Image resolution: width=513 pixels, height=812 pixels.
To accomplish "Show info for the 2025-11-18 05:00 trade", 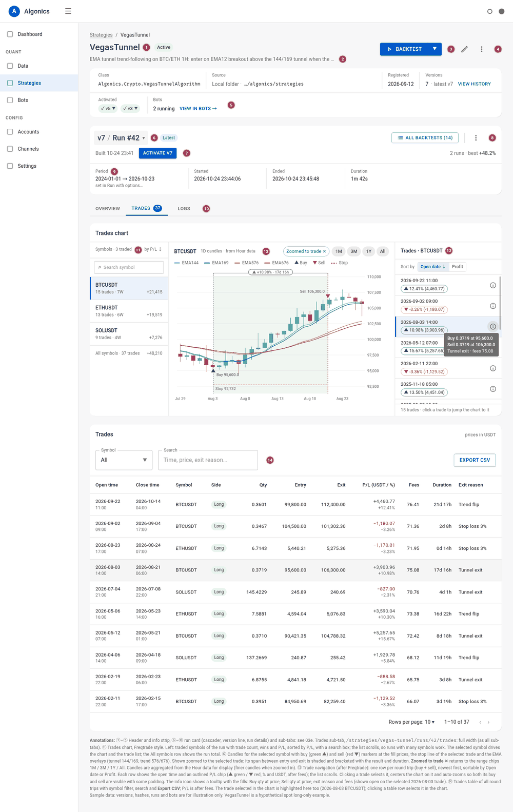I will point(493,389).
